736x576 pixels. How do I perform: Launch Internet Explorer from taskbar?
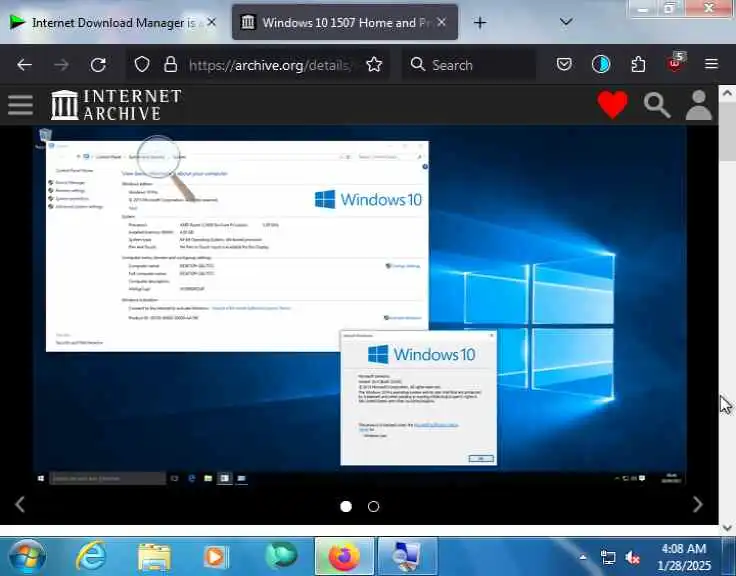pyautogui.click(x=91, y=557)
